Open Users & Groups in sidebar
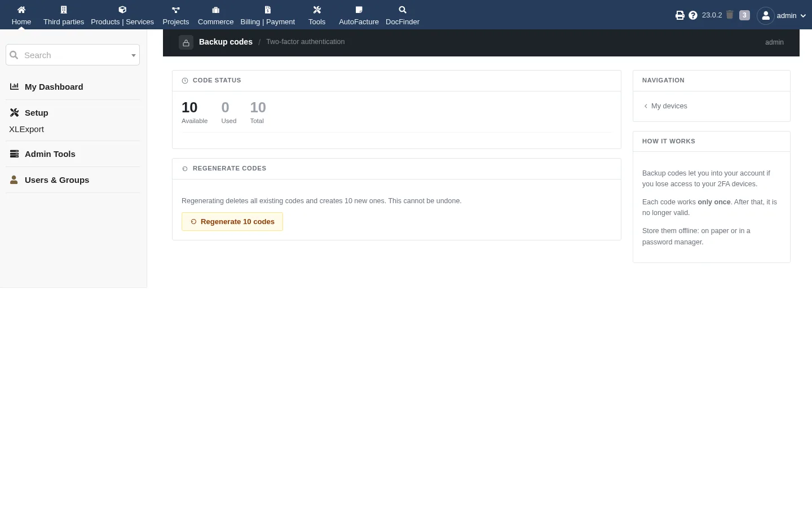Viewport: 812px width, 508px height. tap(57, 180)
